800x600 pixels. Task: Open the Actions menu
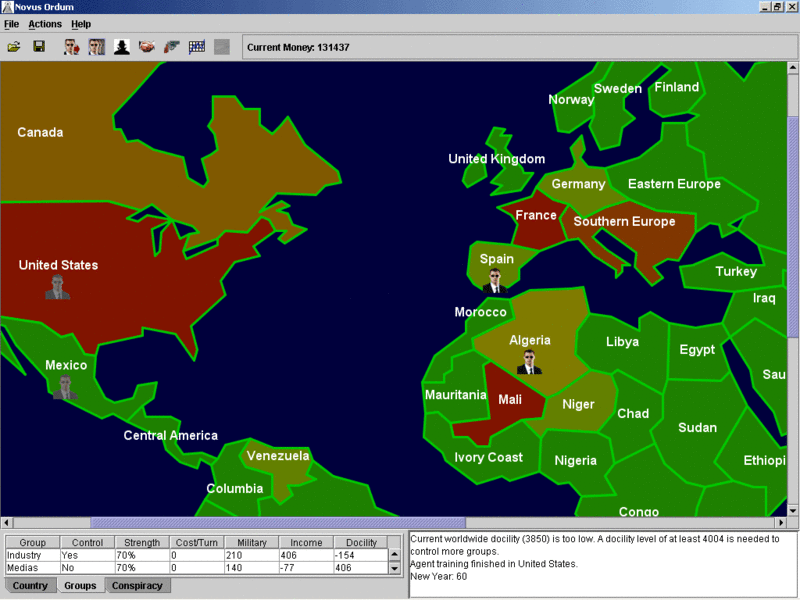45,23
